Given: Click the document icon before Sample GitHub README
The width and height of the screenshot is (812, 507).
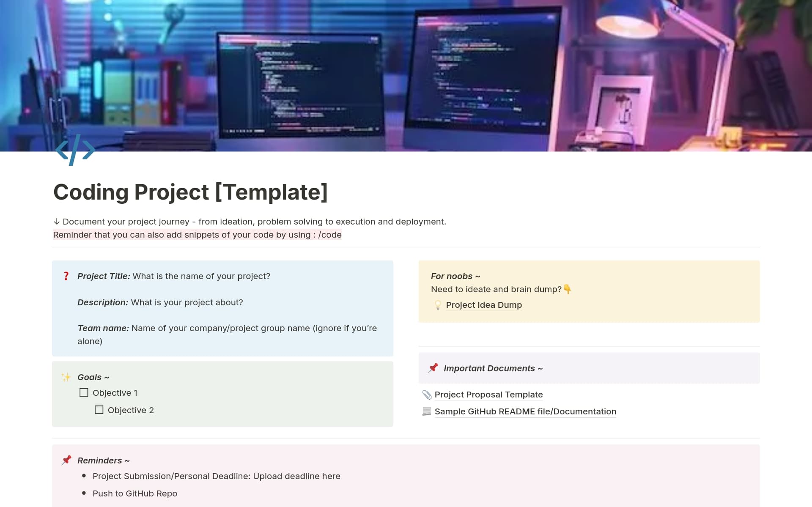Looking at the screenshot, I should tap(427, 411).
